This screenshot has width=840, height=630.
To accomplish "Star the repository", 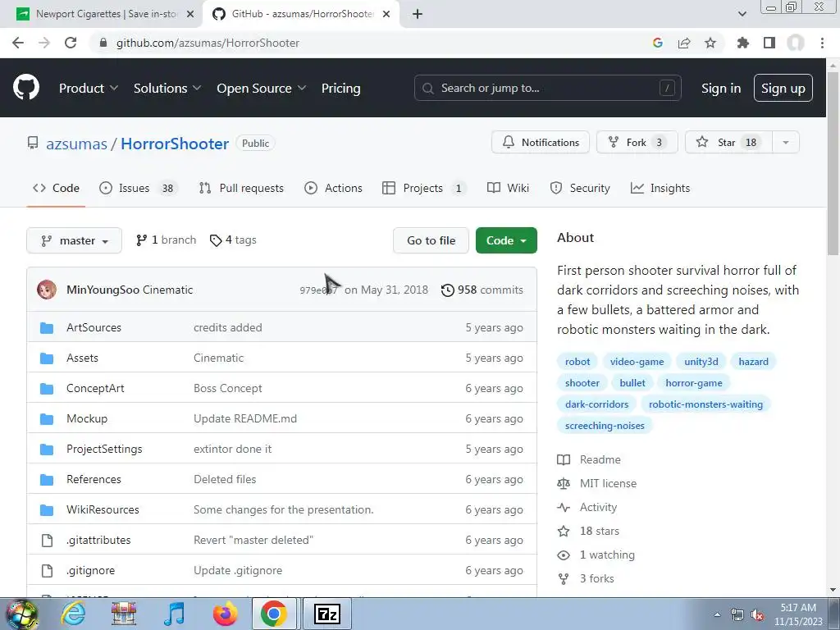I will coord(728,143).
